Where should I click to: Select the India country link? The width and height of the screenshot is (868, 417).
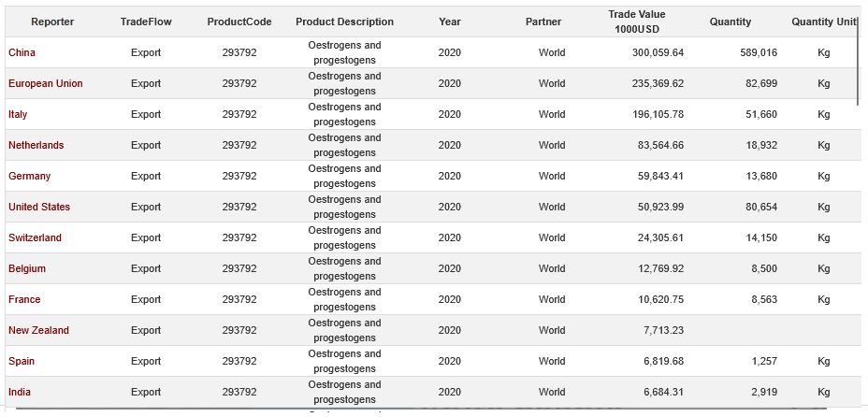click(20, 392)
